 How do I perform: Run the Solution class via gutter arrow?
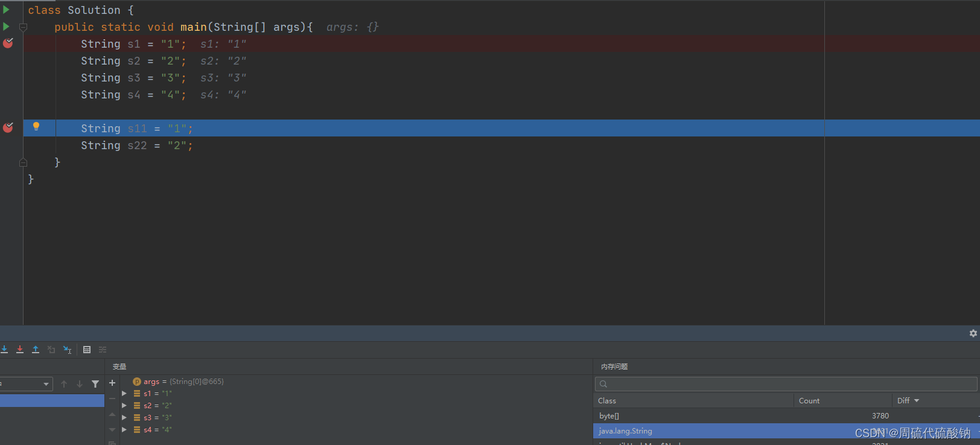[x=6, y=10]
